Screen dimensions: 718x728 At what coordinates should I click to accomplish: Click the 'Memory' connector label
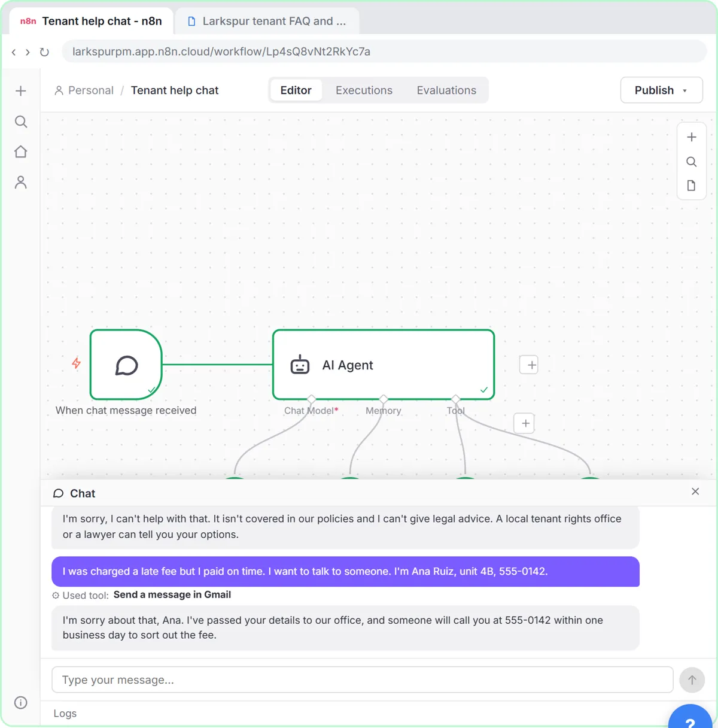(x=384, y=411)
